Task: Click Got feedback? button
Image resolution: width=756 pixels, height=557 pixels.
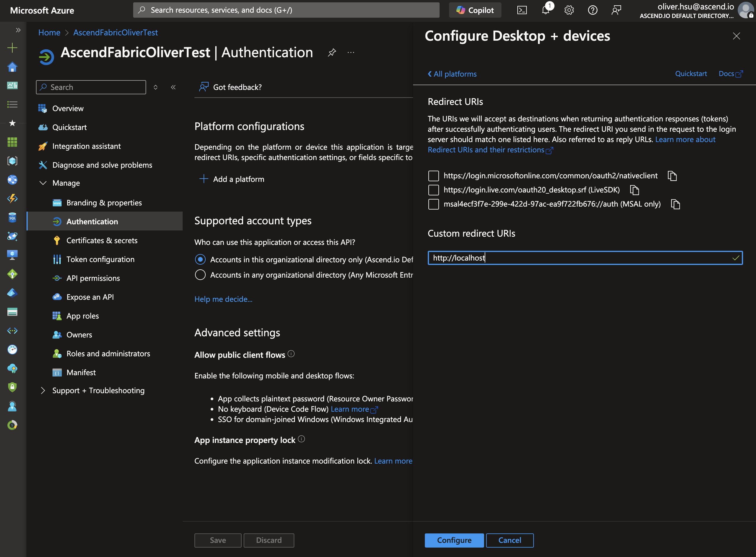Action: 230,87
